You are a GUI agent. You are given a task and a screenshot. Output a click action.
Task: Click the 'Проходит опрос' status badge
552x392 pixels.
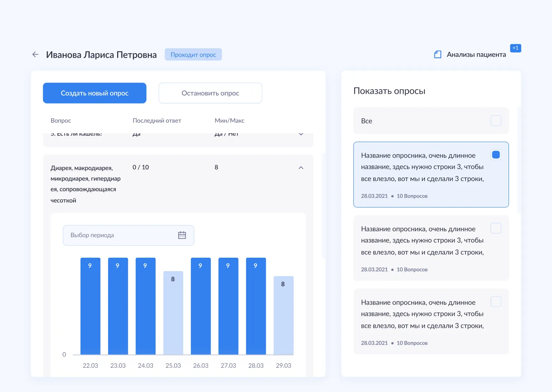coord(193,55)
